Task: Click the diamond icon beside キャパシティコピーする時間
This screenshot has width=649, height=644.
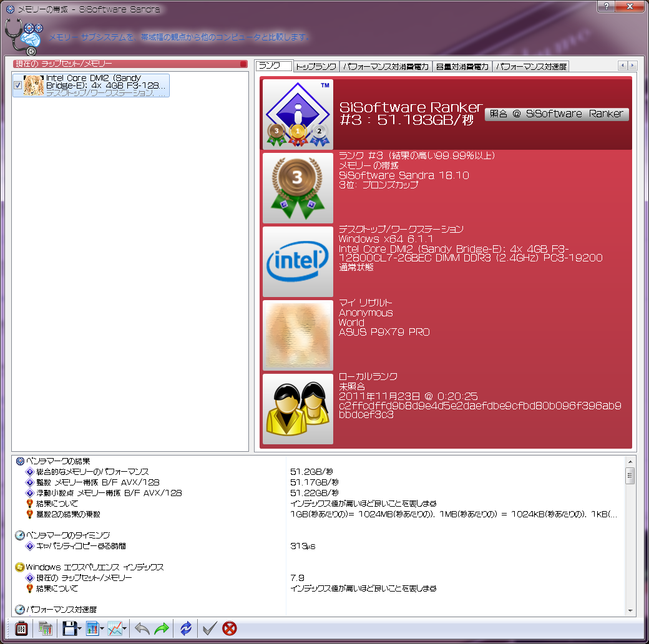Action: pyautogui.click(x=29, y=546)
